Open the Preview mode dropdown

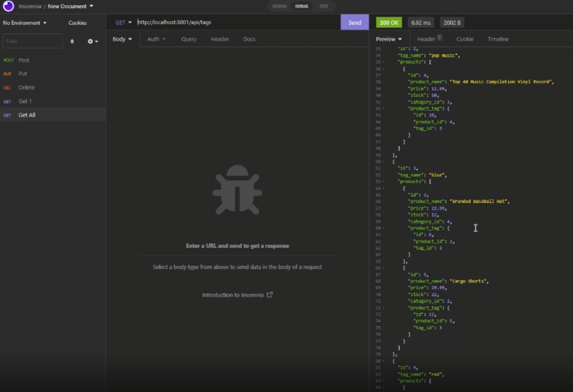coord(389,39)
